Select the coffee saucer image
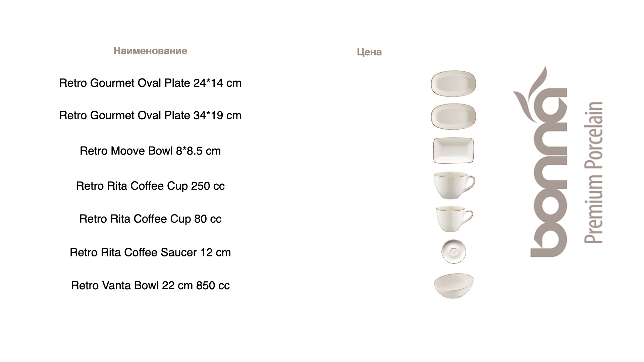This screenshot has width=644, height=362. [x=453, y=251]
